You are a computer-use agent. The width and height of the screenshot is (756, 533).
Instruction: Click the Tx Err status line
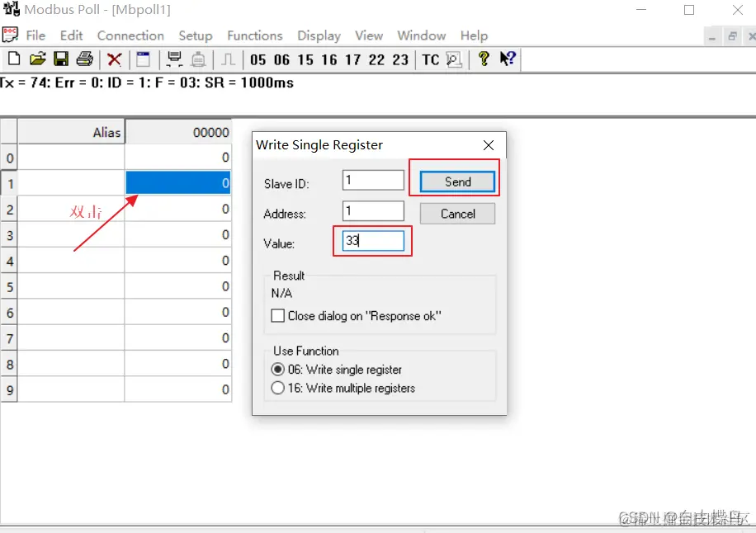pyautogui.click(x=147, y=83)
